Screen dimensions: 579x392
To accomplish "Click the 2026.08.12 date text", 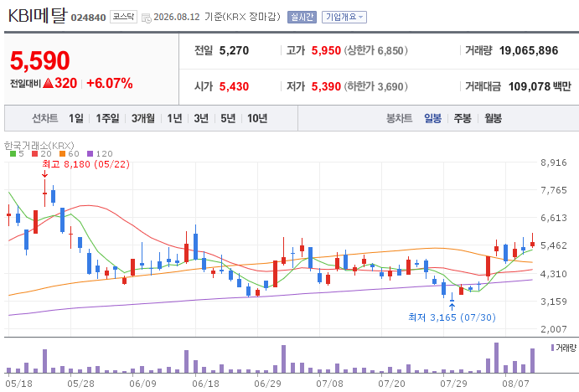I will [177, 17].
